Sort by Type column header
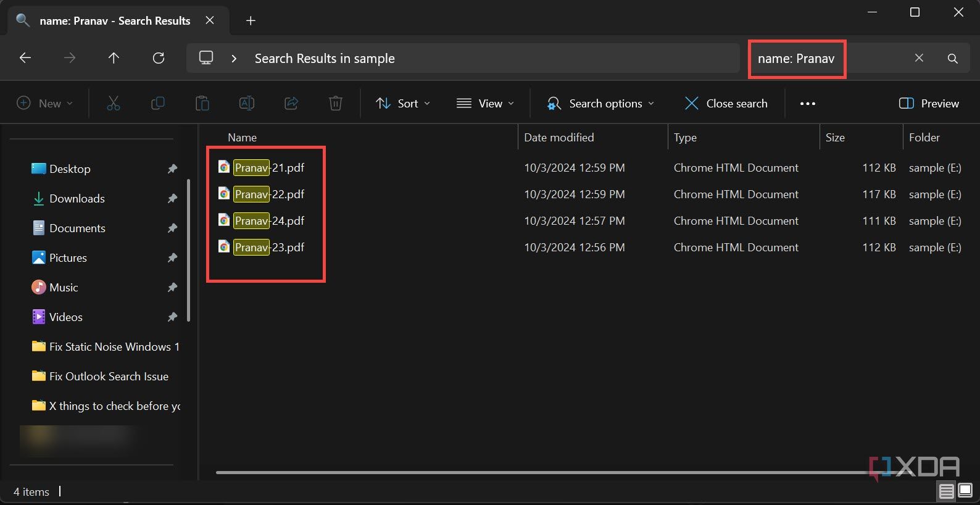Image resolution: width=980 pixels, height=505 pixels. point(685,138)
